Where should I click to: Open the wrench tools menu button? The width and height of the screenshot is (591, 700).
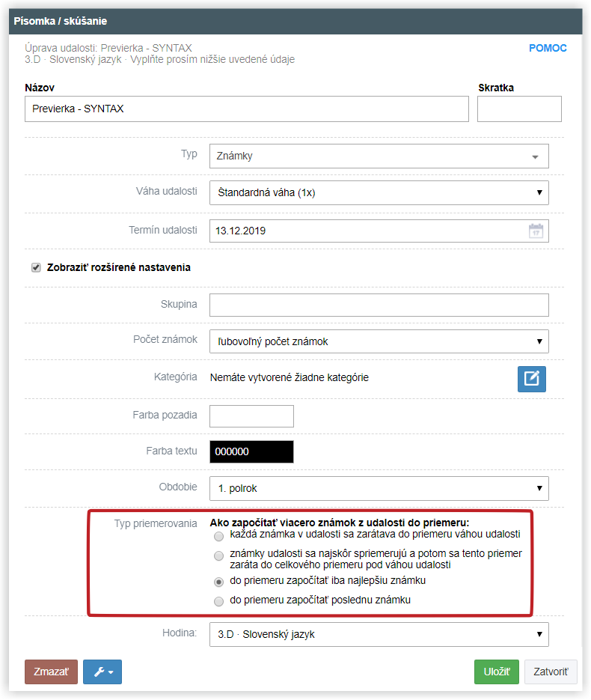click(x=102, y=672)
